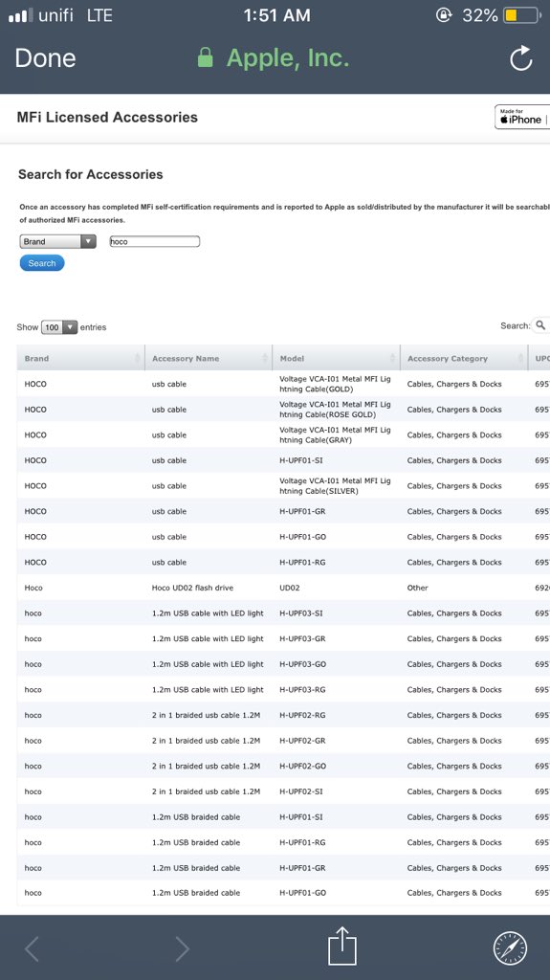Click the blue Search button
Screen dimensions: 550x980
click(x=42, y=263)
